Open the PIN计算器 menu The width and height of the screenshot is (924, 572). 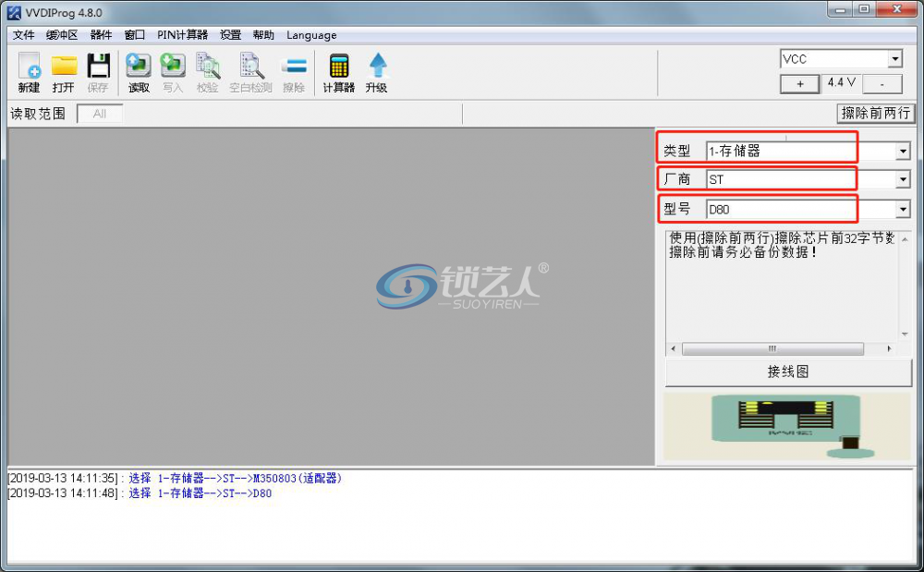click(x=182, y=35)
